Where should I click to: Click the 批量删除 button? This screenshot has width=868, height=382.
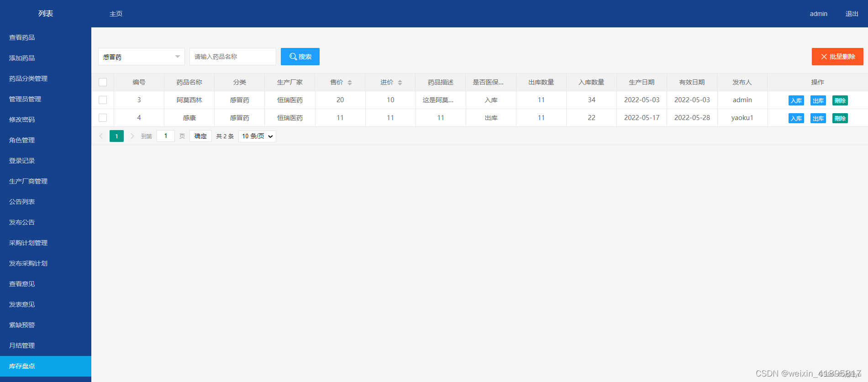point(837,57)
